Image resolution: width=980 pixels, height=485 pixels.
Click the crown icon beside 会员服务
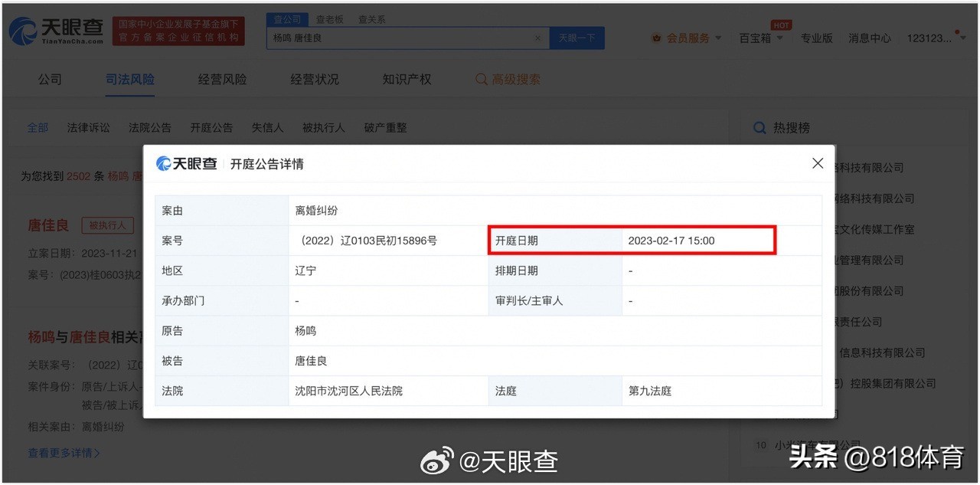pos(657,38)
